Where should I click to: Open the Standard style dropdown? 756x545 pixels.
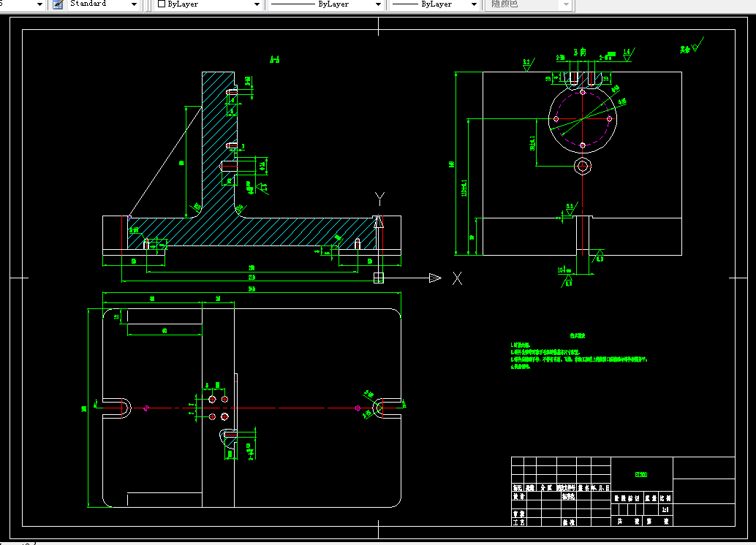[x=102, y=4]
